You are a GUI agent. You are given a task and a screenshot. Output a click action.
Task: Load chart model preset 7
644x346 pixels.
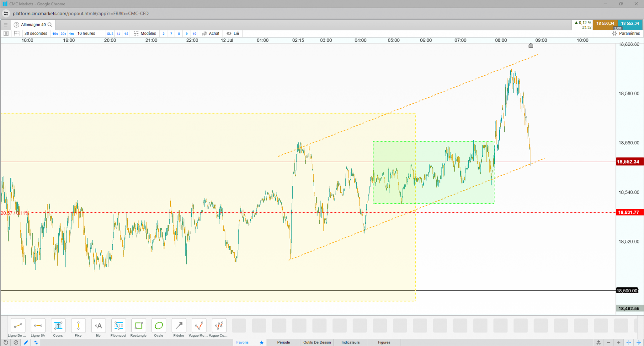(x=171, y=34)
